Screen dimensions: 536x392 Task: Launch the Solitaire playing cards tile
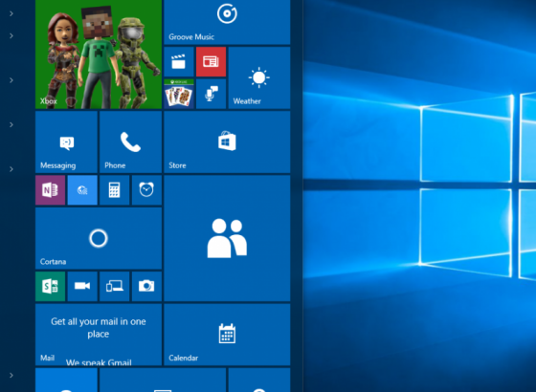[179, 94]
